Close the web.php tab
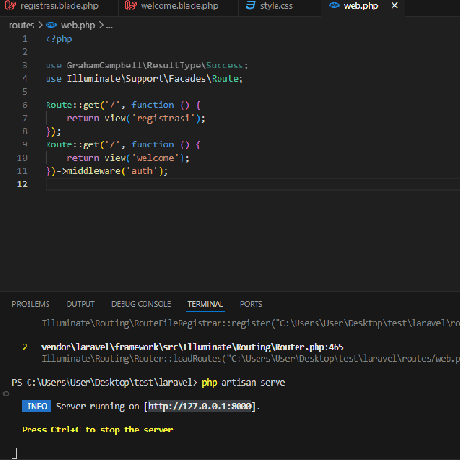460x460 pixels. point(395,6)
